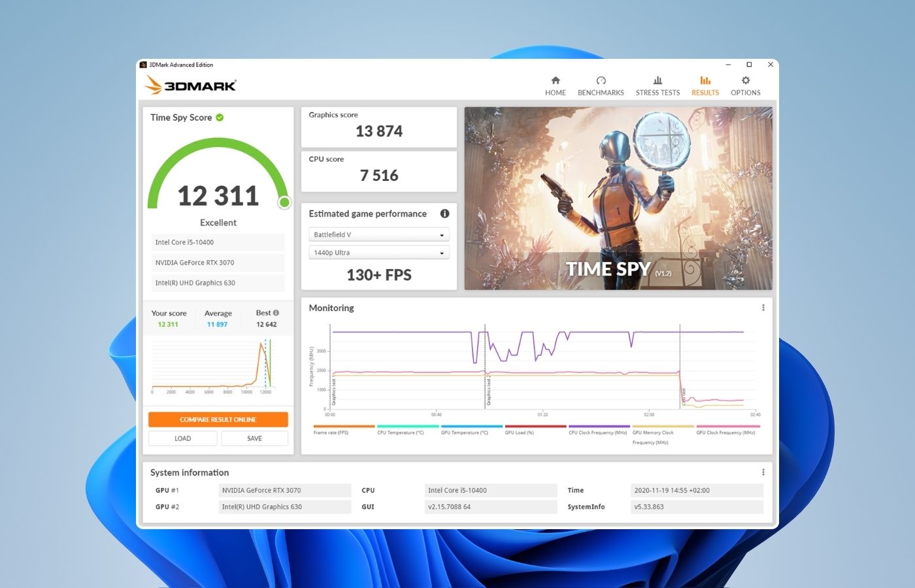Click Your score value 12 311
The height and width of the screenshot is (588, 915).
(168, 324)
